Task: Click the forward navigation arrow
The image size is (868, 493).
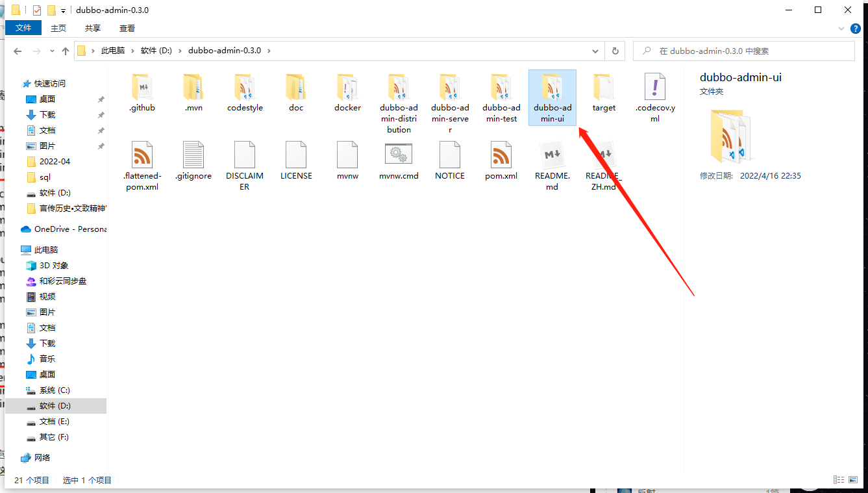Action: (37, 51)
